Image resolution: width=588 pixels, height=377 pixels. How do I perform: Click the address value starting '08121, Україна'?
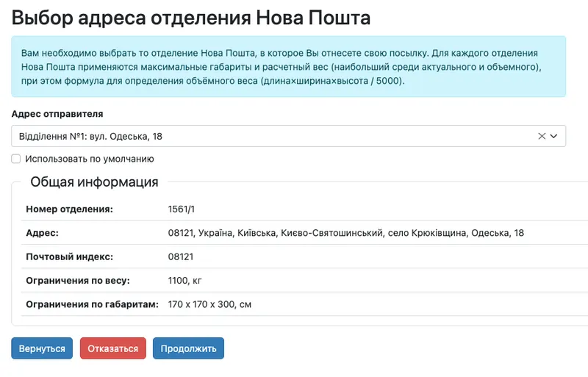tap(345, 233)
